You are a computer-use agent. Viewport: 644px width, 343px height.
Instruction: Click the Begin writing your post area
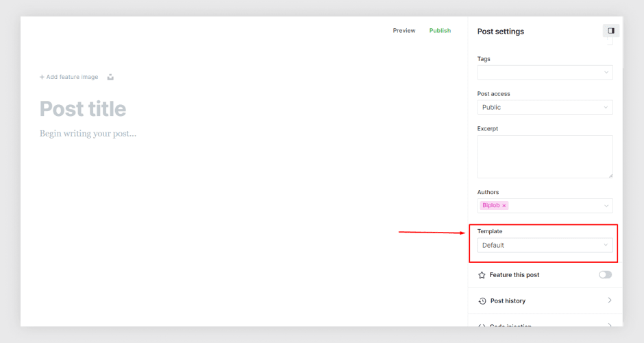[x=88, y=134]
